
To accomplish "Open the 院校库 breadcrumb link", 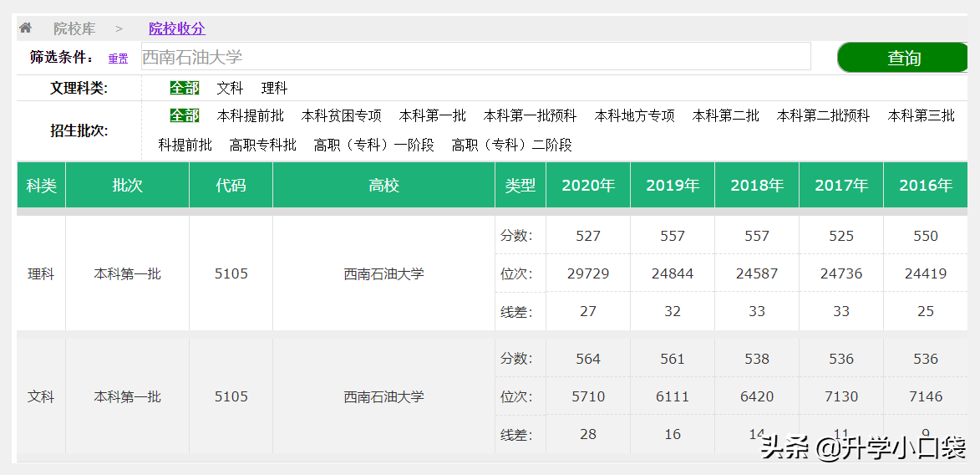I will (74, 28).
